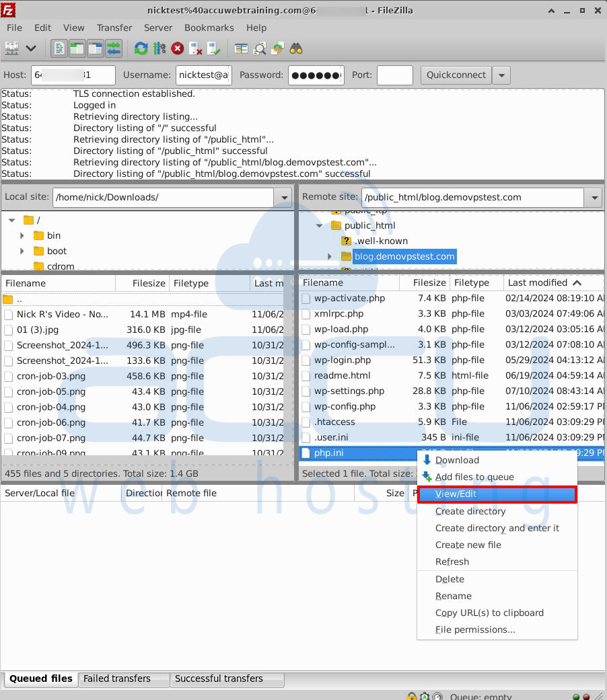Select the .well-known remote folder
This screenshot has width=607, height=700.
coord(380,241)
